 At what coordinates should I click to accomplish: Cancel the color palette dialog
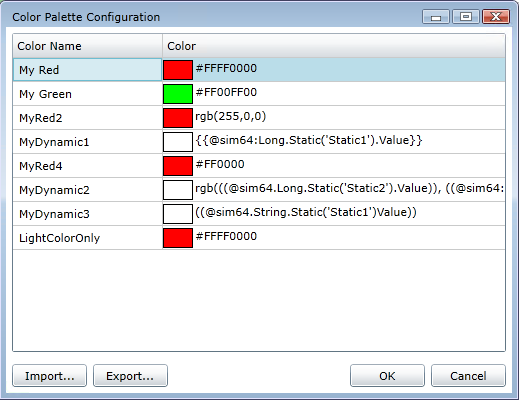[x=468, y=376]
